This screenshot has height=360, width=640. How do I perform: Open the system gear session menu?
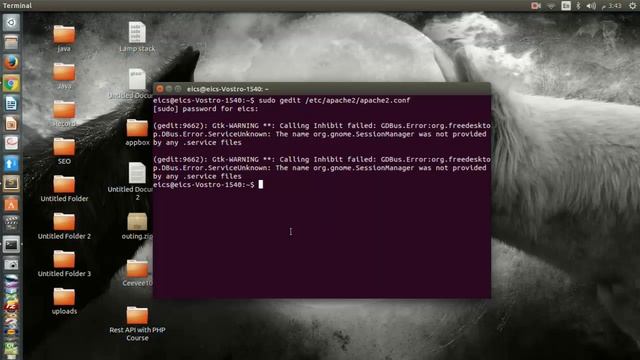[x=632, y=5]
